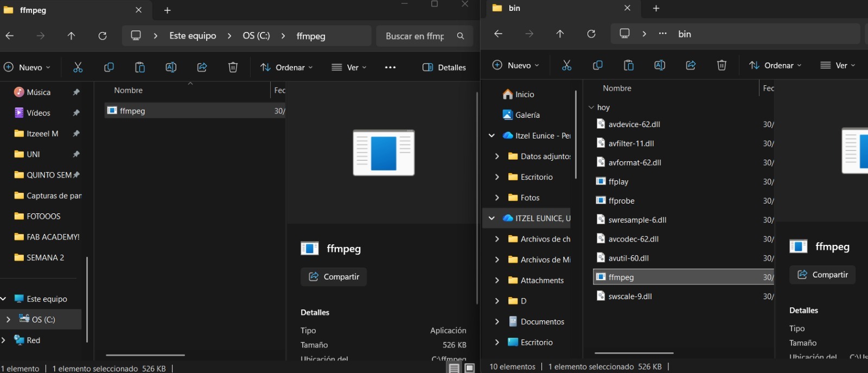Switch to large thumbnails view in status bar

click(x=470, y=368)
